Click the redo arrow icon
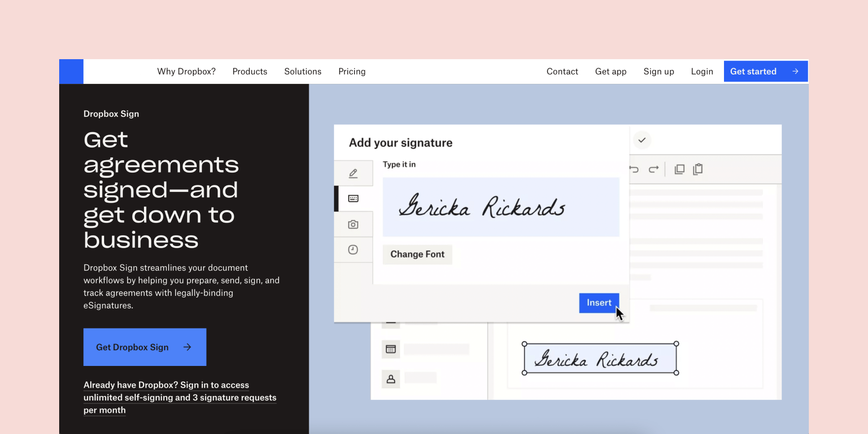 click(x=653, y=170)
